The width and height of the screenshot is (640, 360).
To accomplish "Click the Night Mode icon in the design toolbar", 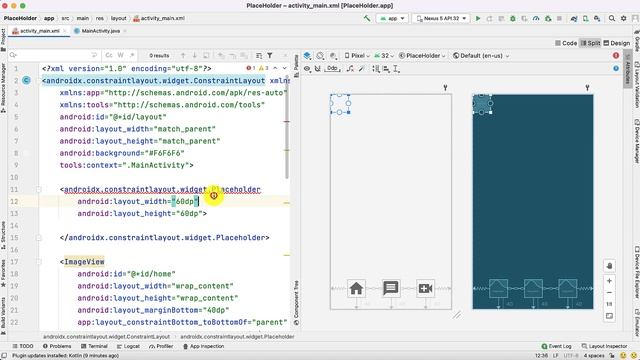I will coord(333,56).
